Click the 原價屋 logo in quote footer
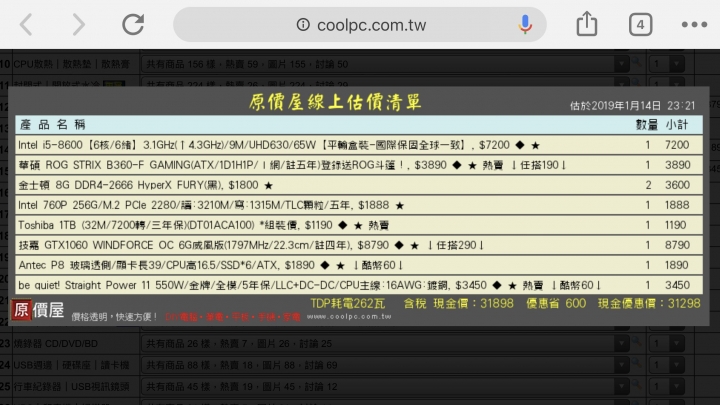The height and width of the screenshot is (405, 720). click(38, 310)
